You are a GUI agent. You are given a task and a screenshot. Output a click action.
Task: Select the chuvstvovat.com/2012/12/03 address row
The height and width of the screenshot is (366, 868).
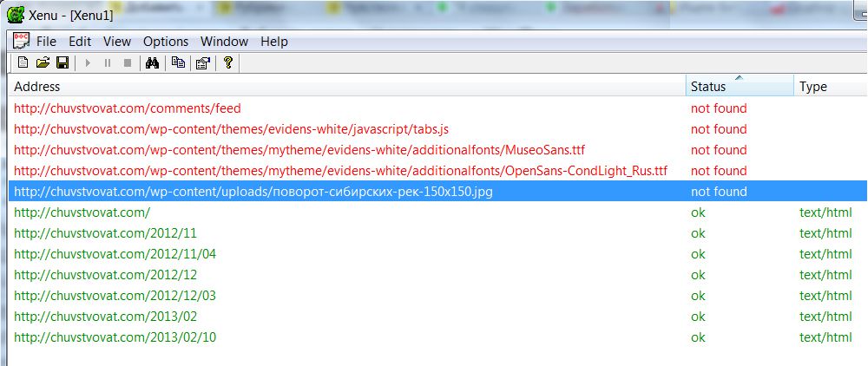click(115, 296)
